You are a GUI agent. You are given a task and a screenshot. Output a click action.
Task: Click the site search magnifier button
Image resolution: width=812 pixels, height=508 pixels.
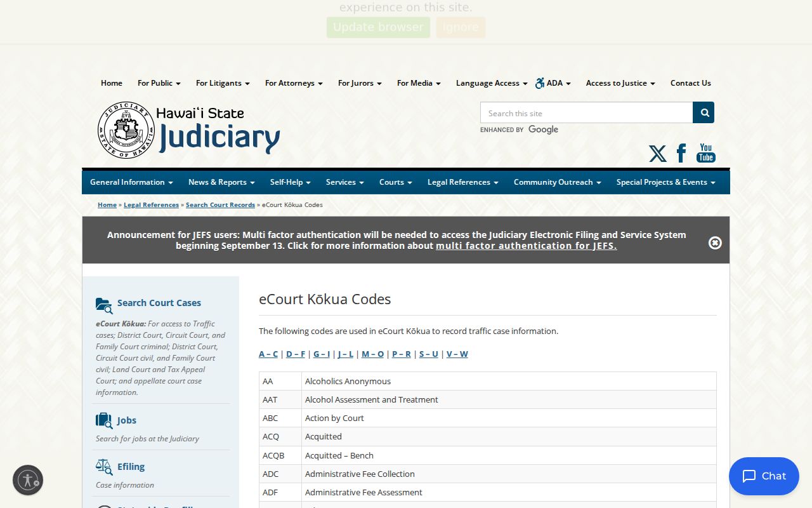[x=704, y=112]
